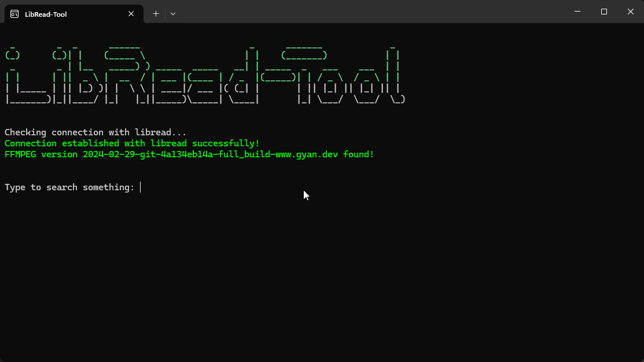Minimize the terminal window
644x362 pixels.
pos(577,12)
